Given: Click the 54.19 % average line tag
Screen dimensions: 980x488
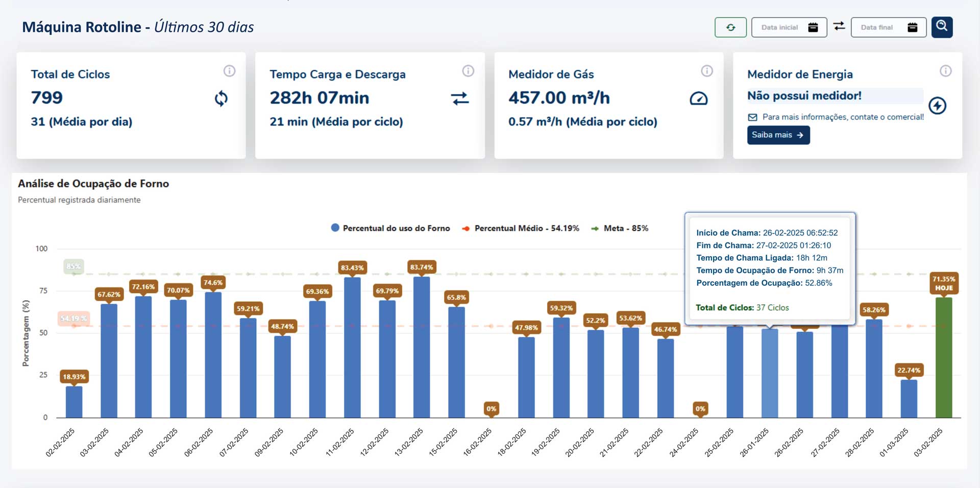Looking at the screenshot, I should coord(73,319).
